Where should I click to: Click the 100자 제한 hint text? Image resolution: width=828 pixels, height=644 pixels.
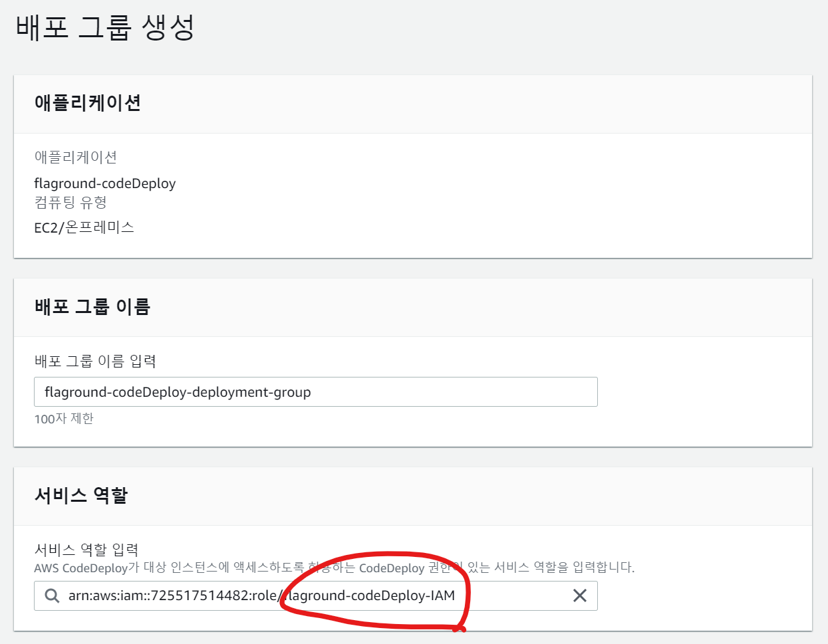pos(64,419)
